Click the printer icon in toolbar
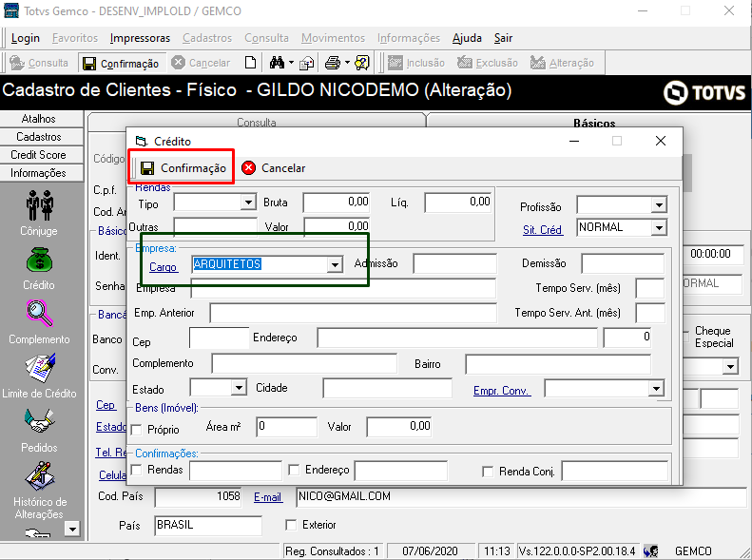752x560 pixels. (333, 63)
